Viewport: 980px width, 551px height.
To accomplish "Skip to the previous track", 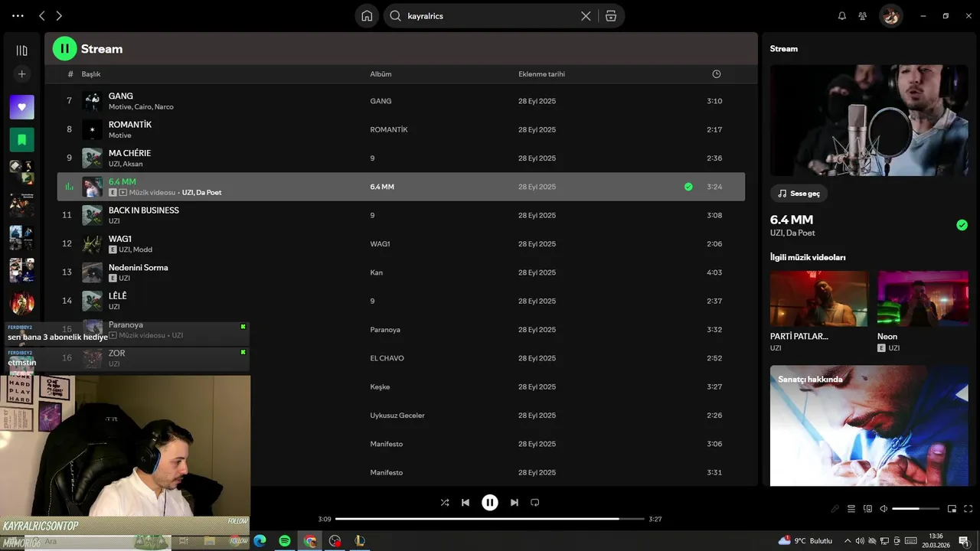I will pos(465,503).
